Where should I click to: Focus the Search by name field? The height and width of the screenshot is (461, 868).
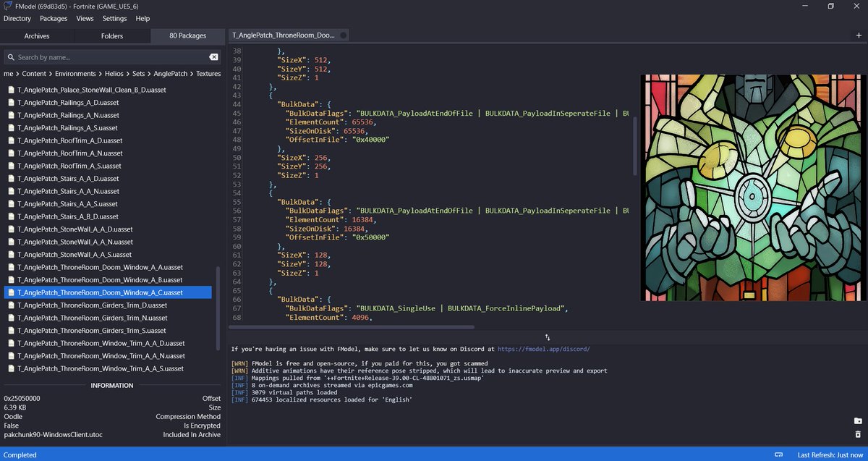pyautogui.click(x=113, y=57)
